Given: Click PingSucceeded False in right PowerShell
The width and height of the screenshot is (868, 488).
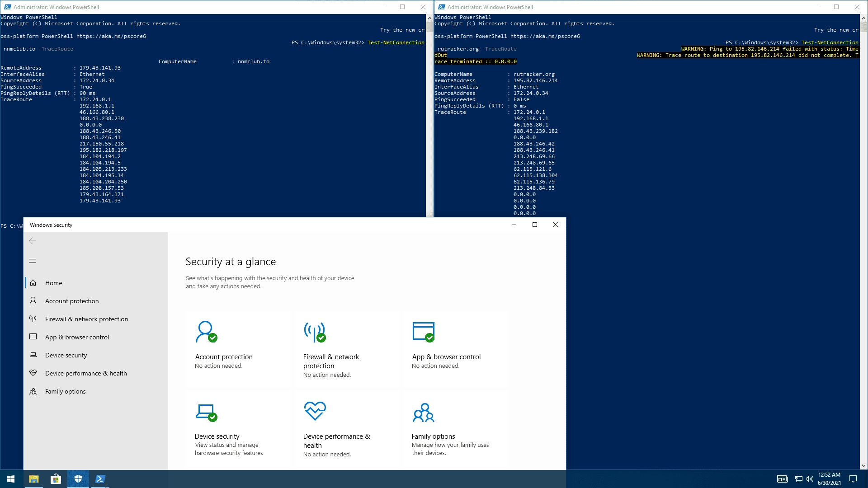Looking at the screenshot, I should 521,99.
